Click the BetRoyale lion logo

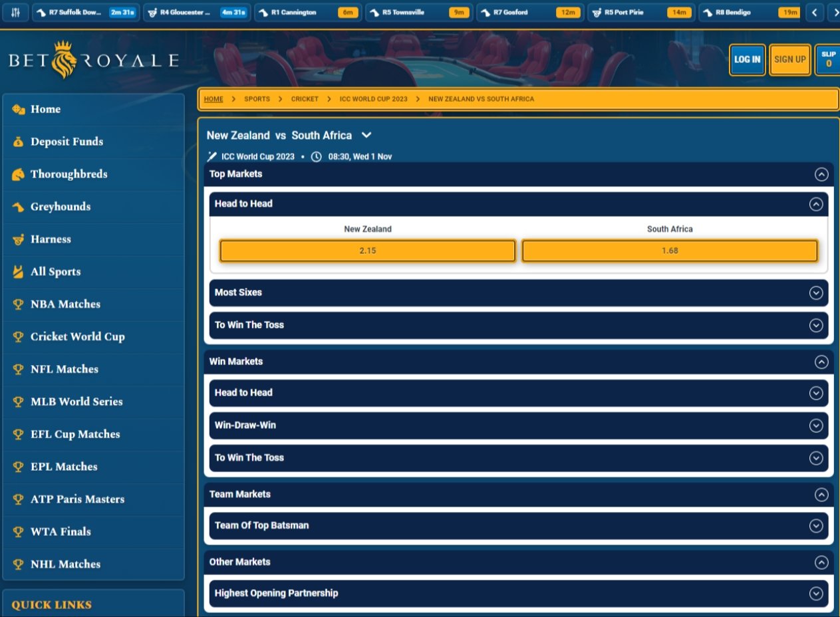(x=63, y=60)
